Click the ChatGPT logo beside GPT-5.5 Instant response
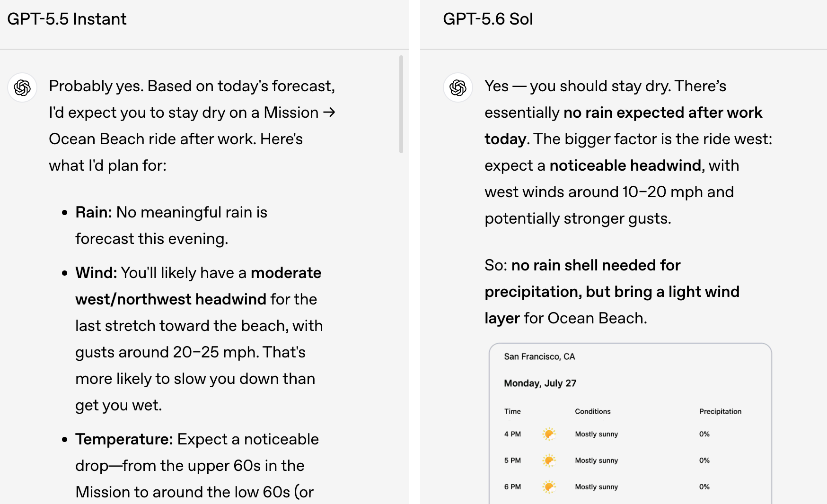This screenshot has width=827, height=504. [22, 87]
